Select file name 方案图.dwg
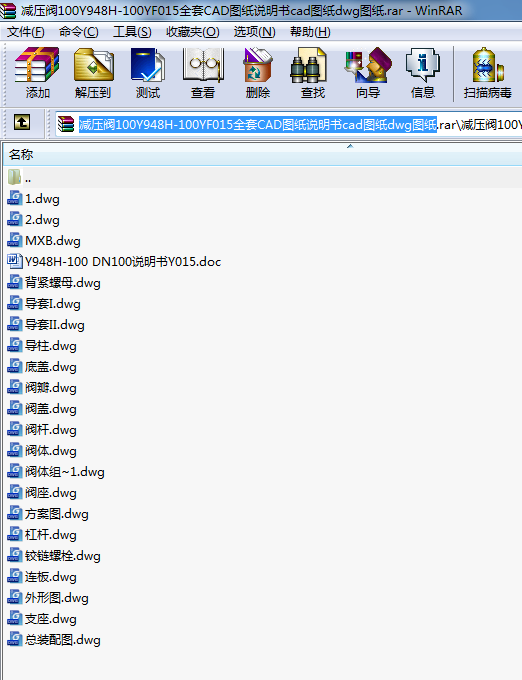This screenshot has height=680, width=522. [x=56, y=513]
